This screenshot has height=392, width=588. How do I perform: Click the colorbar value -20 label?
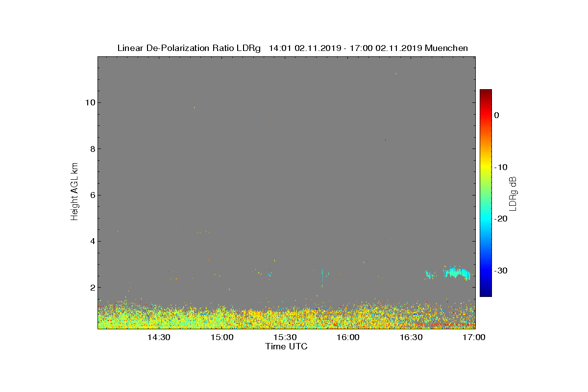tap(501, 219)
